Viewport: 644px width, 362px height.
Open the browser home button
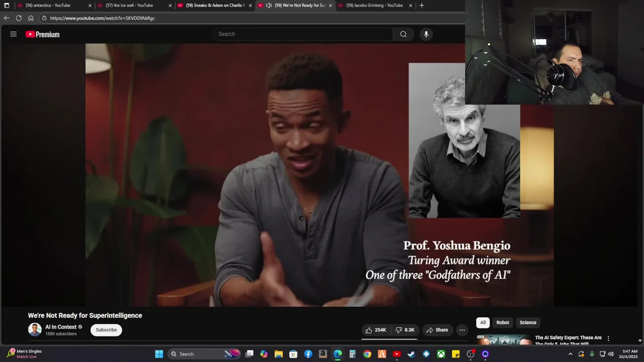[x=31, y=18]
